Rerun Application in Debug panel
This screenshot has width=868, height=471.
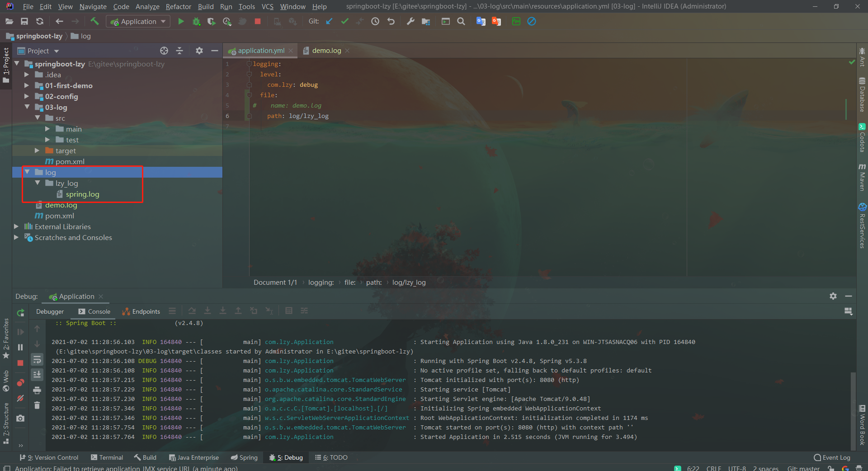coord(20,312)
